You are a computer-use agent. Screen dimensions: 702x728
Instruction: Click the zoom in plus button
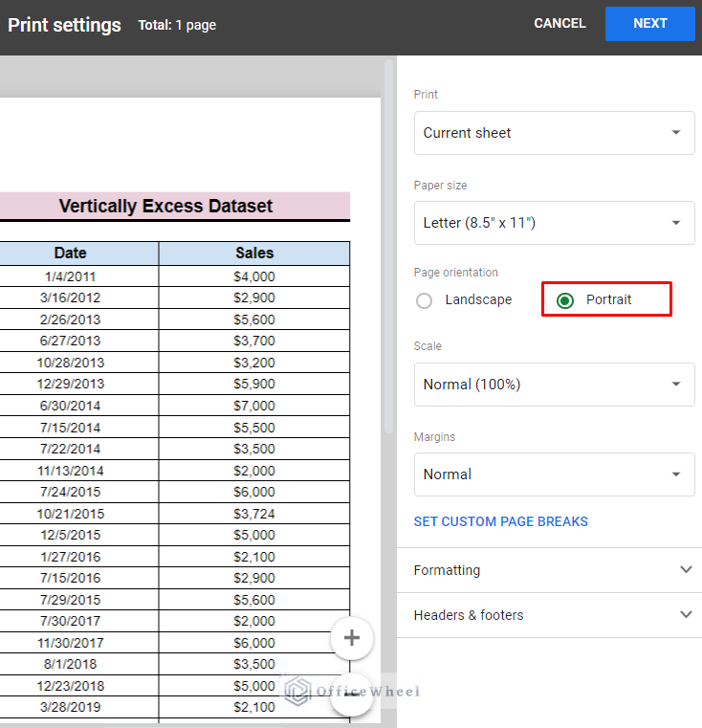click(351, 638)
